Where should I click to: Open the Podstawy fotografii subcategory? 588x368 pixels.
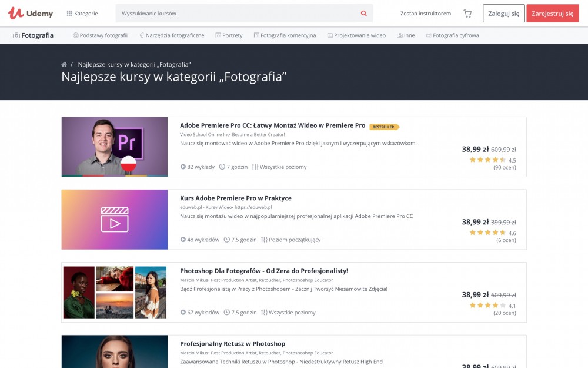[100, 35]
